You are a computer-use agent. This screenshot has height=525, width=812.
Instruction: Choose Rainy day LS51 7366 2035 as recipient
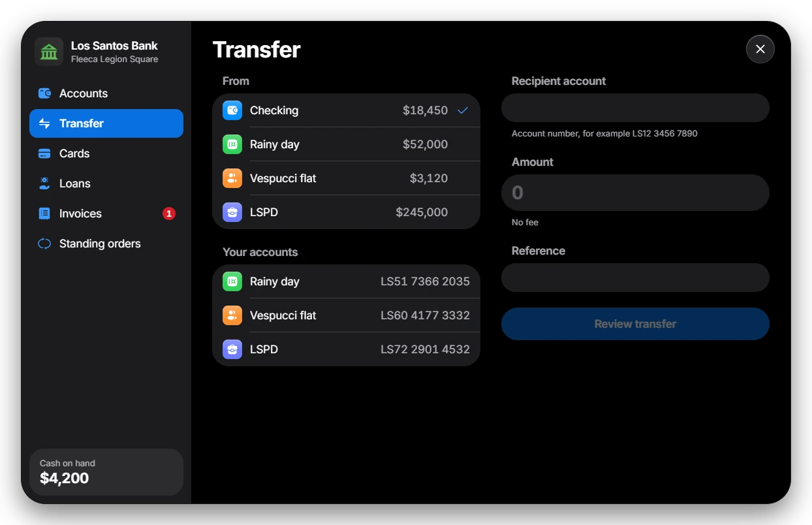346,281
